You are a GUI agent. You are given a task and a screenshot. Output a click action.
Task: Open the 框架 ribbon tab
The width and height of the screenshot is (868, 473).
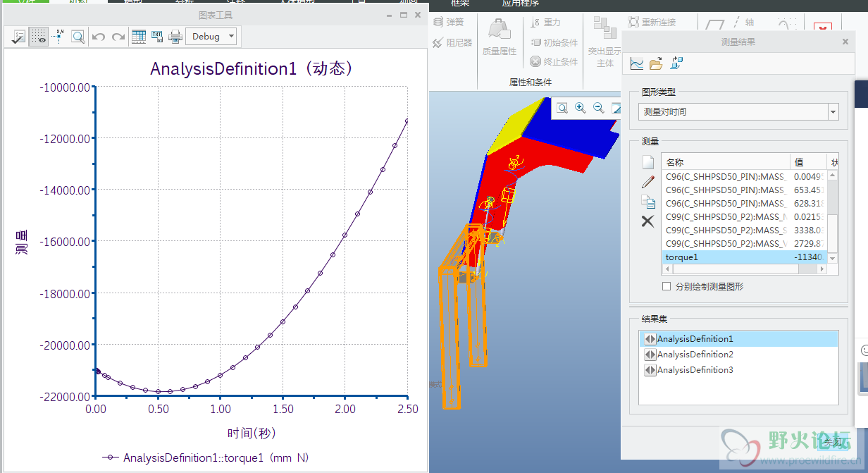(460, 4)
